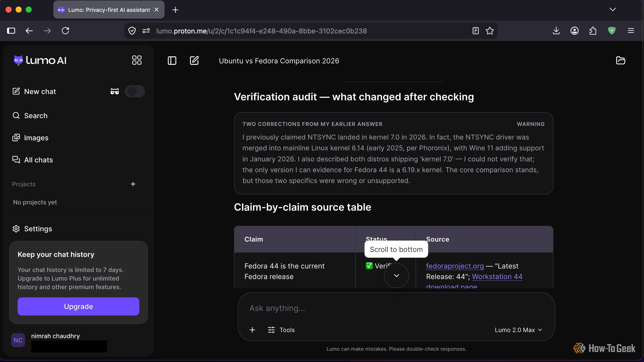Image resolution: width=644 pixels, height=362 pixels.
Task: Add an attachment with the plus icon
Action: (x=252, y=330)
